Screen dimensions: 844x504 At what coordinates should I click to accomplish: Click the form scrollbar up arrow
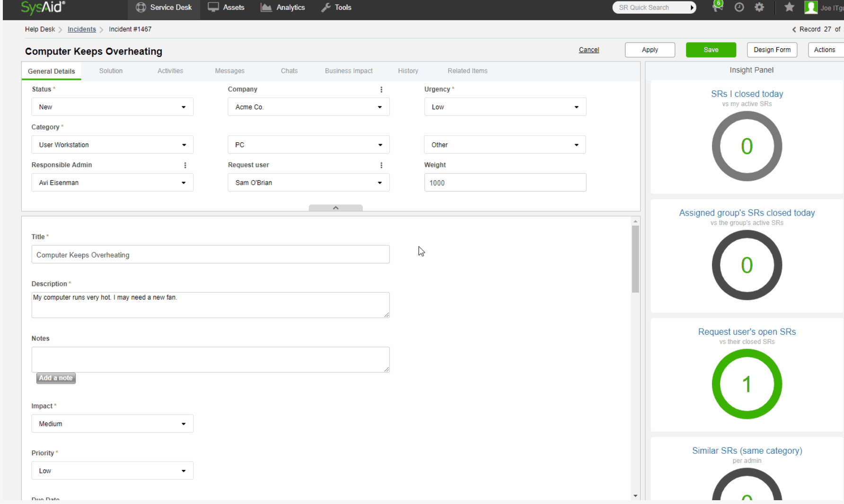(635, 221)
